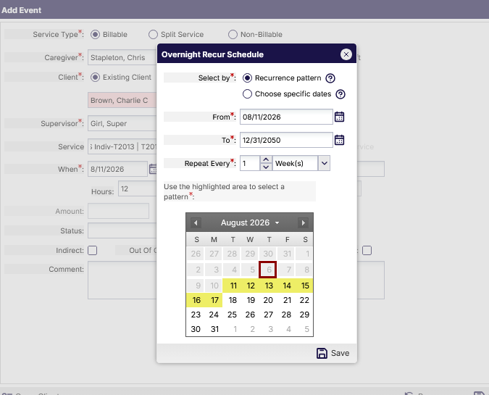Select August 16 in calendar
The height and width of the screenshot is (395, 489).
click(196, 300)
